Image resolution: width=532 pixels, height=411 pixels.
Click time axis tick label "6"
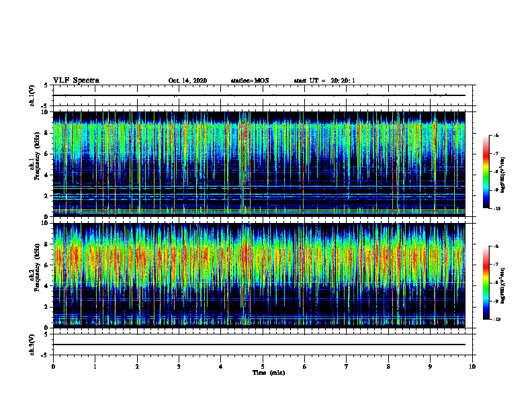coord(305,367)
